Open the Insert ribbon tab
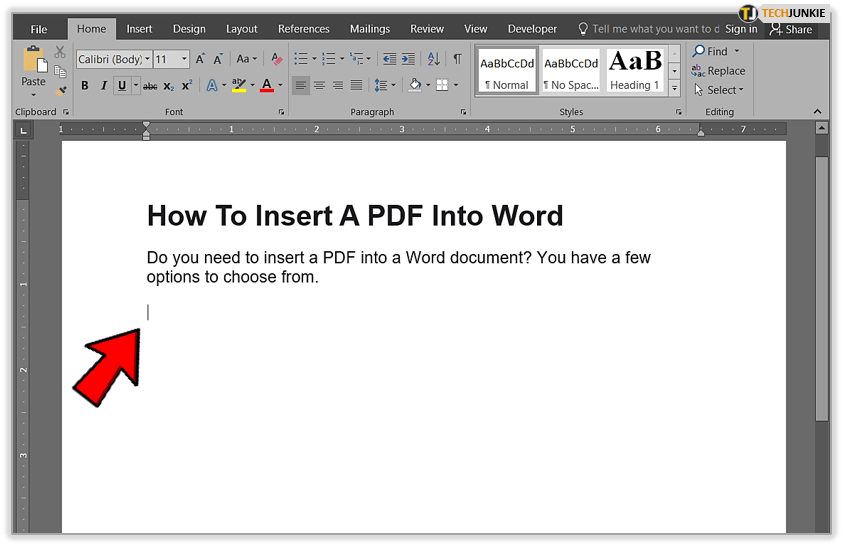The image size is (843, 546). click(x=139, y=29)
